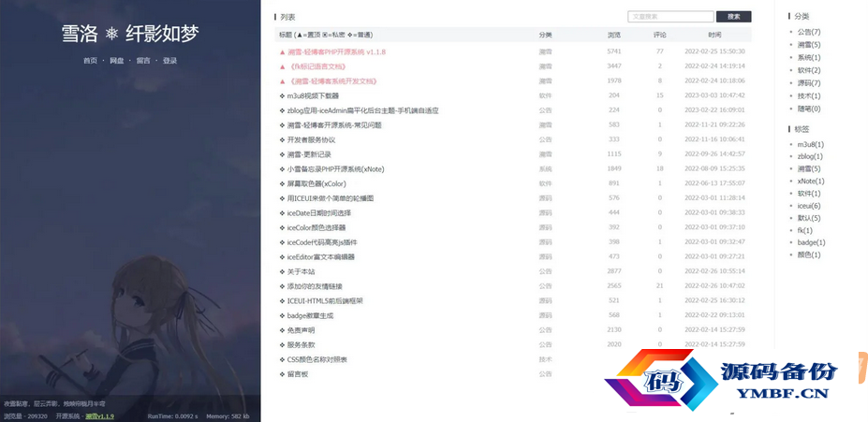Image resolution: width=868 pixels, height=422 pixels.
Task: Select tag 颜色(1)
Action: click(809, 255)
